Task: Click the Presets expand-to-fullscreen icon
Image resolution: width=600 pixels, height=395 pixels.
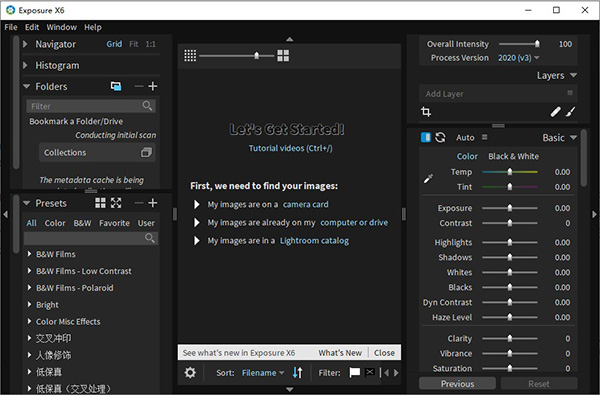Action: point(116,203)
